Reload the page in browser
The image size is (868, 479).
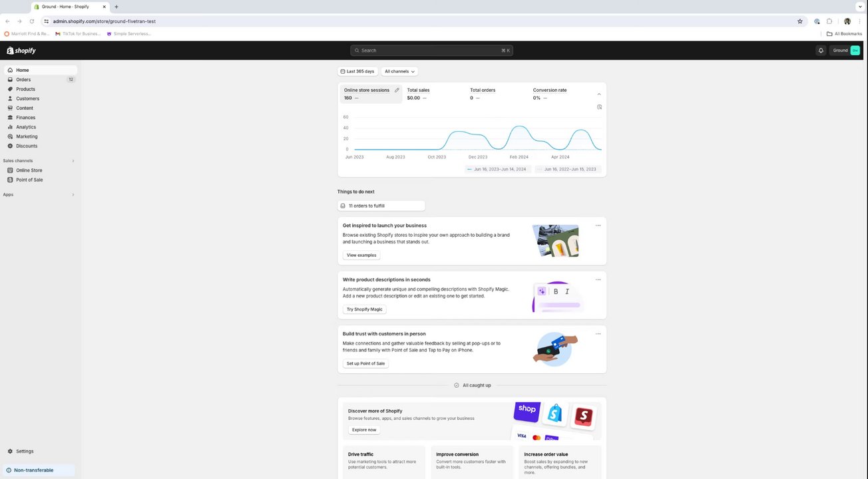31,21
